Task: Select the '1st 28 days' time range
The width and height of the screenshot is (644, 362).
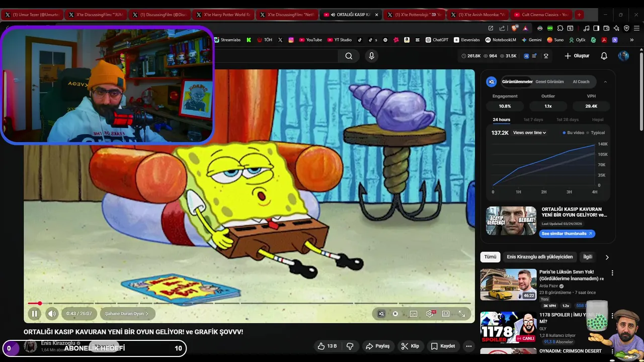Action: [568, 120]
